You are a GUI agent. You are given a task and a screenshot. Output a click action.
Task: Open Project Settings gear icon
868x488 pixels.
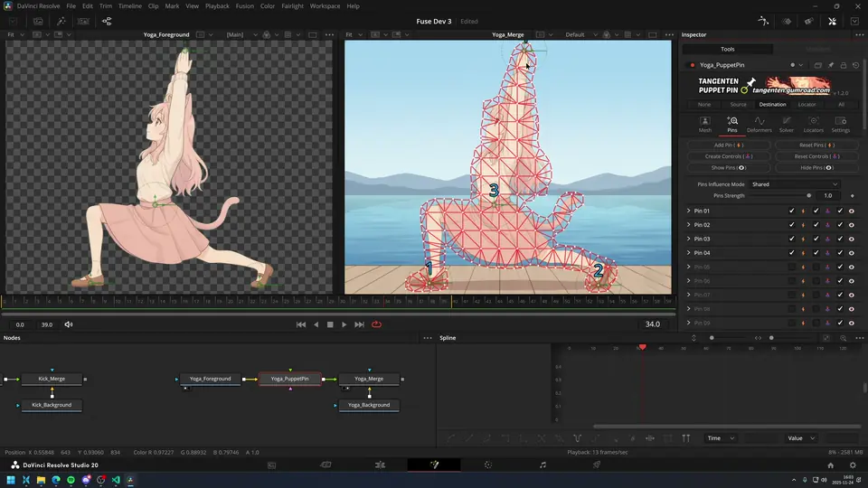[x=853, y=465]
